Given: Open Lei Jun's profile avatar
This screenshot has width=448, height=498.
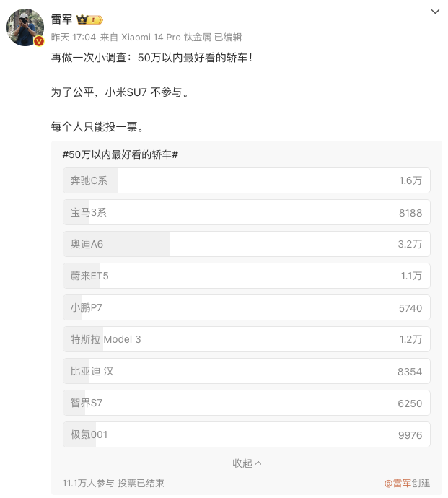Looking at the screenshot, I should point(25,27).
